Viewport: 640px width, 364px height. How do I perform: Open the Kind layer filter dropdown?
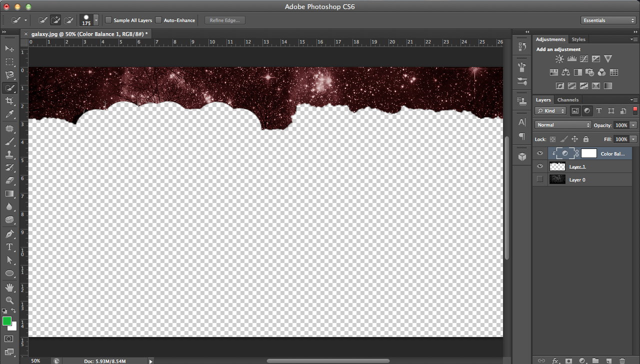(x=550, y=111)
